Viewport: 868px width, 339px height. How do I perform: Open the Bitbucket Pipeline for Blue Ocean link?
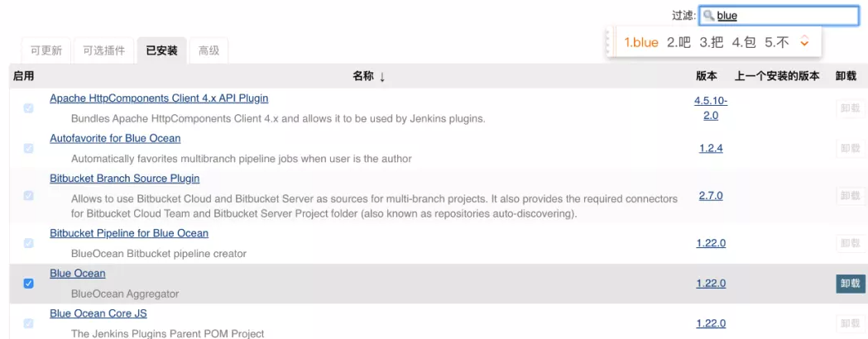click(128, 233)
